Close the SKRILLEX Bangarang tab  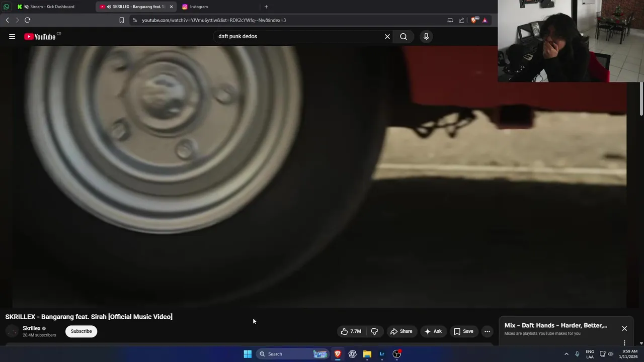[171, 7]
